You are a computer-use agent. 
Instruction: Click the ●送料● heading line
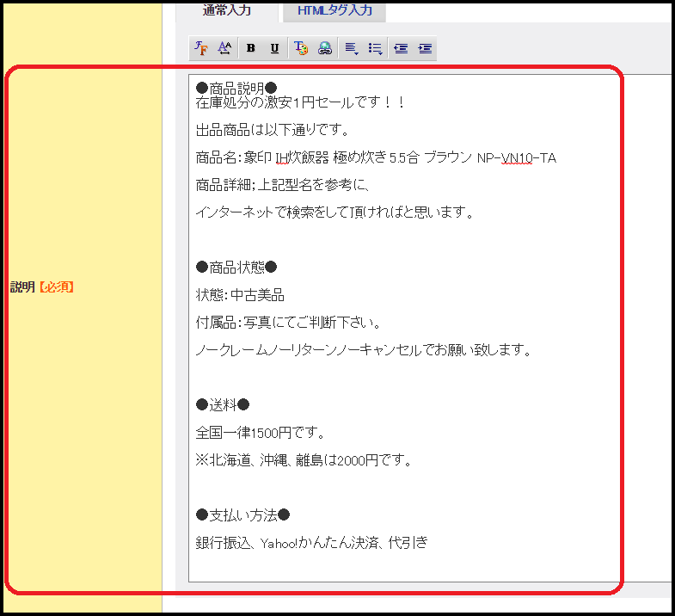click(x=223, y=405)
